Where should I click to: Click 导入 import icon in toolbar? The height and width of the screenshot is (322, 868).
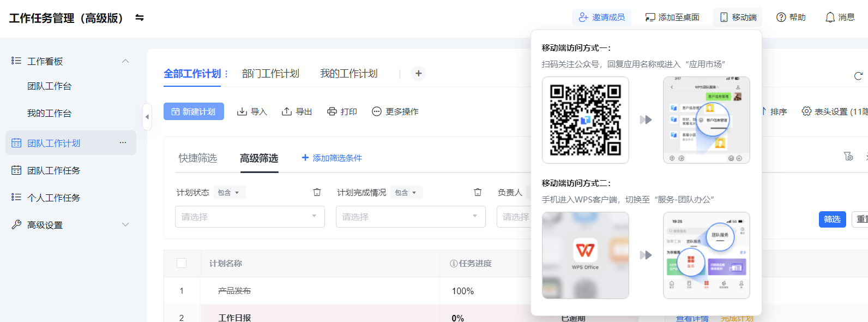pos(242,111)
